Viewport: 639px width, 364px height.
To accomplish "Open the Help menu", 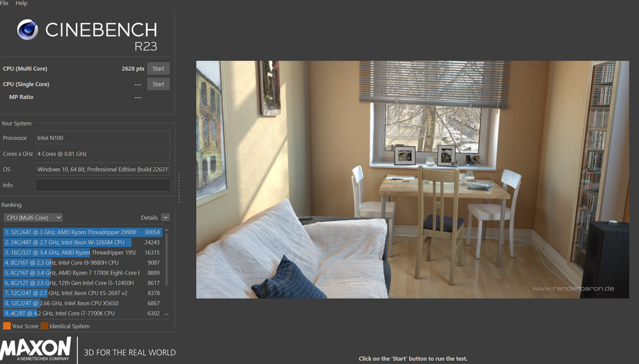I will coord(21,3).
